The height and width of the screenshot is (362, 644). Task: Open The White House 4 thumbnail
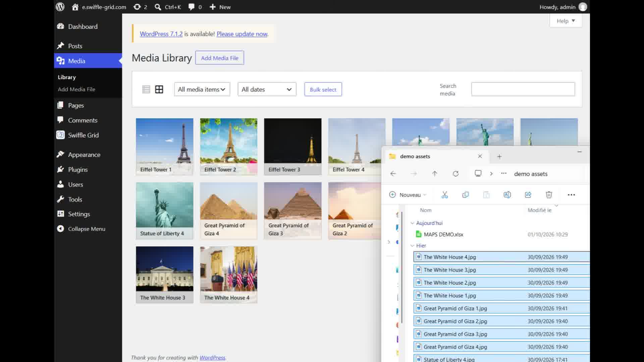click(229, 275)
